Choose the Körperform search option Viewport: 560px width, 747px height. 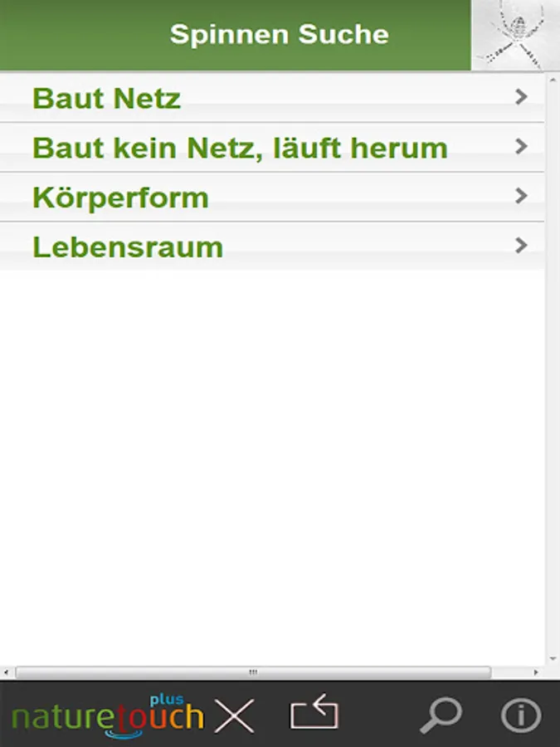coord(120,198)
